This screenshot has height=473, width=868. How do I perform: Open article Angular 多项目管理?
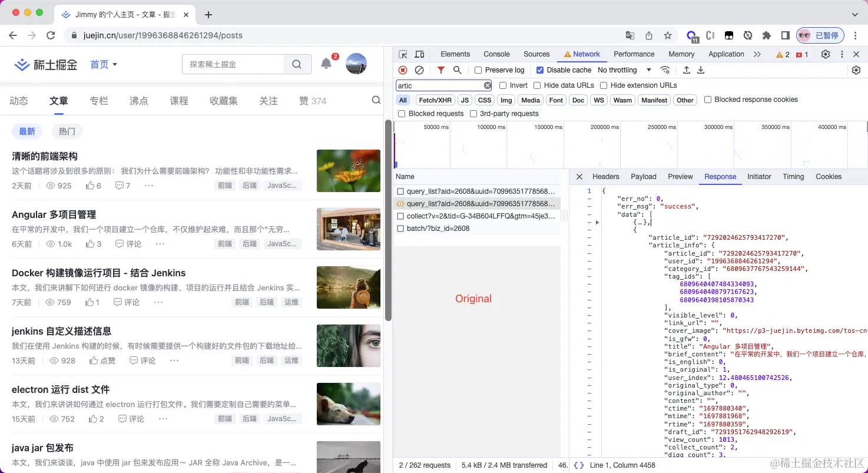pyautogui.click(x=54, y=214)
